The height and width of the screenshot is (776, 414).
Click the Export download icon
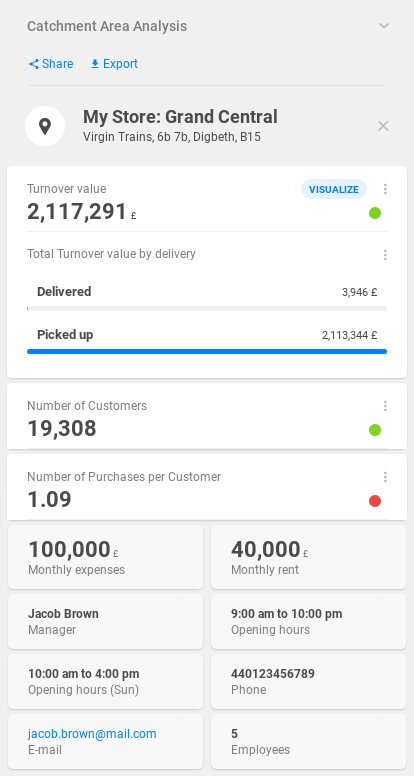click(x=95, y=64)
